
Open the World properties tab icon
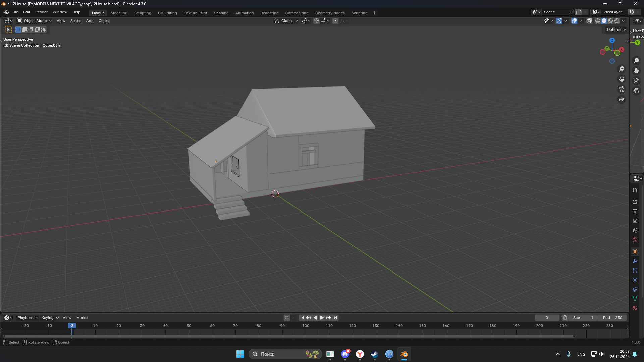[635, 240]
